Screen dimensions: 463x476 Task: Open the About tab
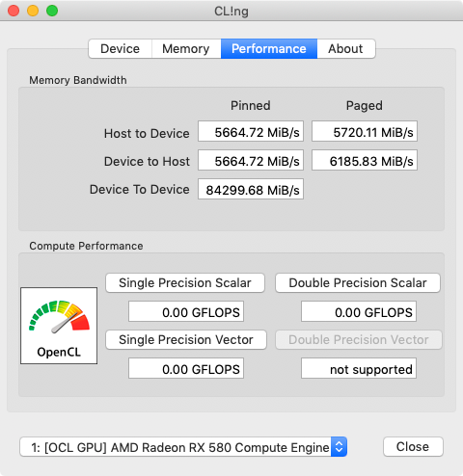[346, 49]
